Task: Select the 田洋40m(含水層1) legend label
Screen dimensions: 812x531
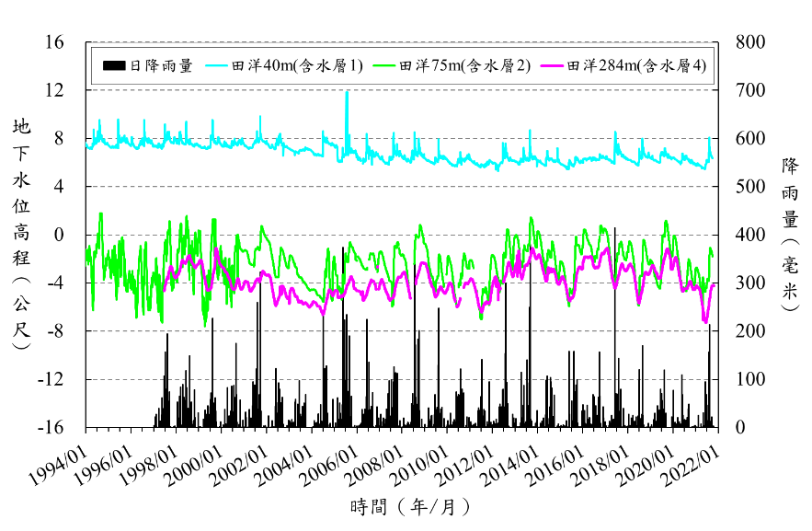Action: pos(297,65)
